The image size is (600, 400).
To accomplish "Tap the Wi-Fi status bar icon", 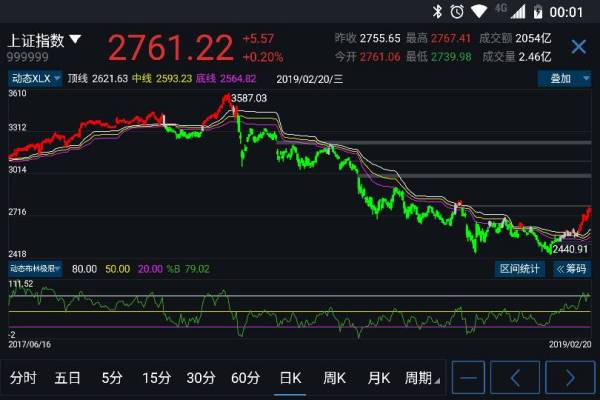I will click(479, 11).
